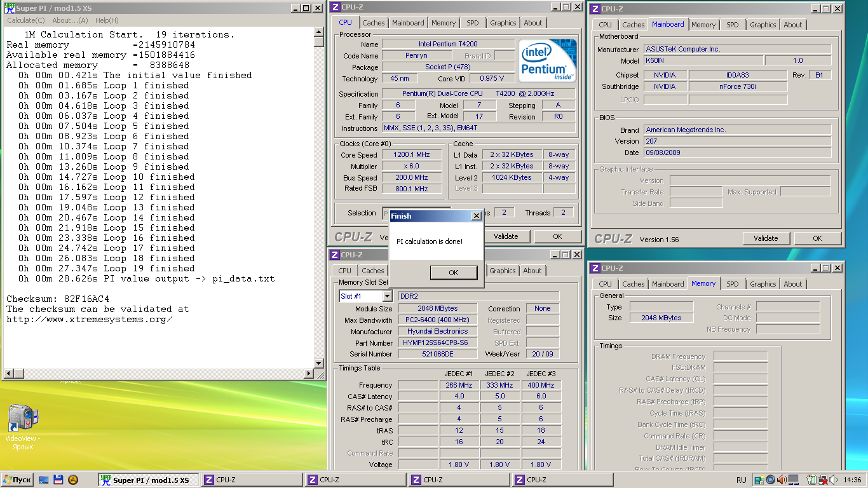Click the 1200.1 MHz core speed value
The image size is (868, 488).
point(411,155)
